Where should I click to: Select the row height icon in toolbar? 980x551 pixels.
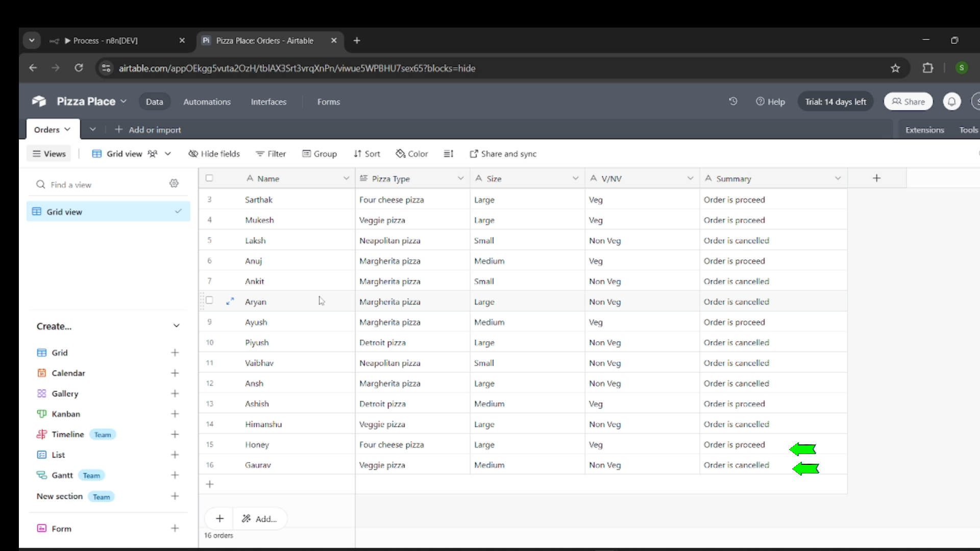coord(448,154)
